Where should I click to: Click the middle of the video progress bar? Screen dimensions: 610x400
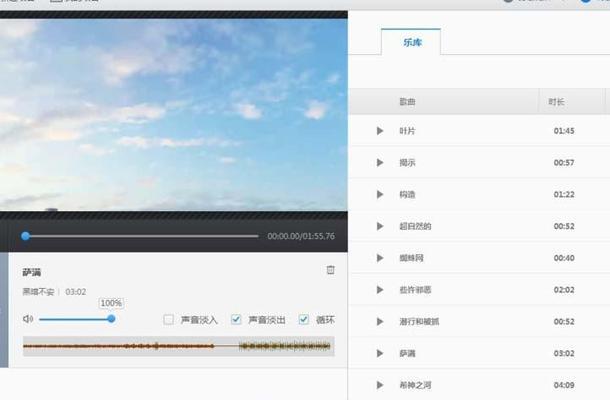pyautogui.click(x=142, y=236)
